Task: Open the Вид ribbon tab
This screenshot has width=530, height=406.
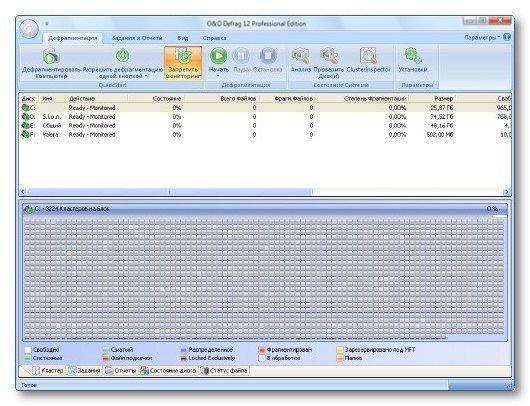Action: tap(183, 38)
